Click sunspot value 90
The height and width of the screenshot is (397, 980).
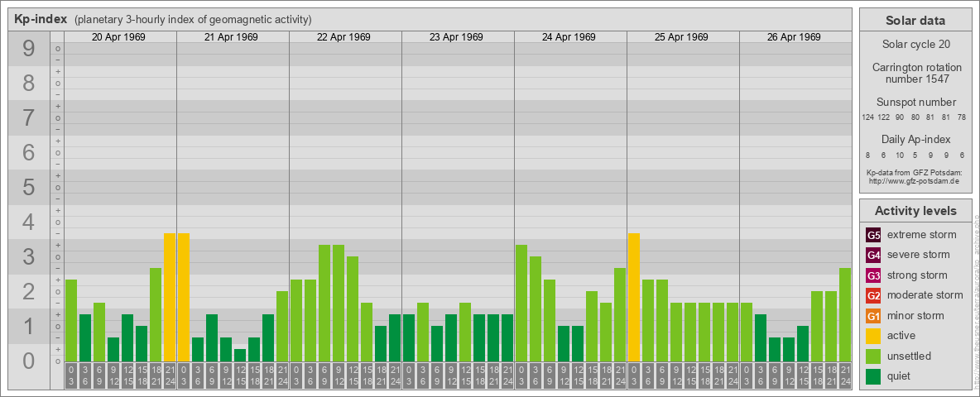pyautogui.click(x=900, y=117)
